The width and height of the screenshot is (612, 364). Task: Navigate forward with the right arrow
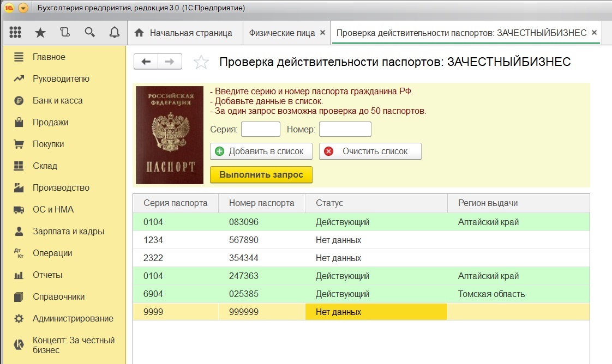coord(170,62)
